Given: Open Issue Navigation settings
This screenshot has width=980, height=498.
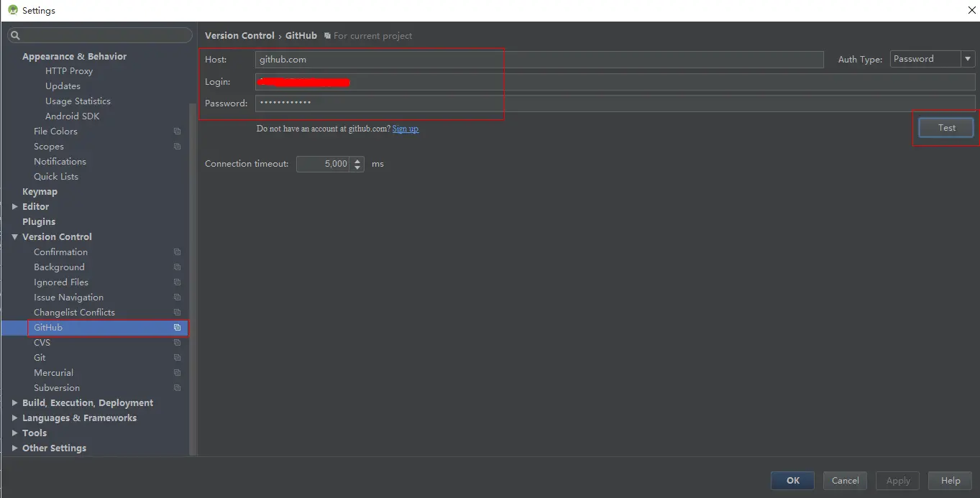Looking at the screenshot, I should 68,298.
